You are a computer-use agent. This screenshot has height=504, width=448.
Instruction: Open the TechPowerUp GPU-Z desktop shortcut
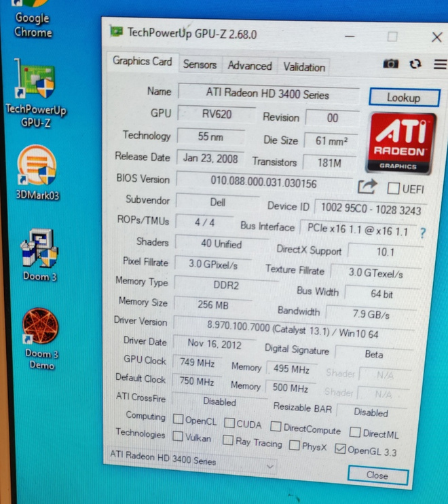pyautogui.click(x=36, y=93)
